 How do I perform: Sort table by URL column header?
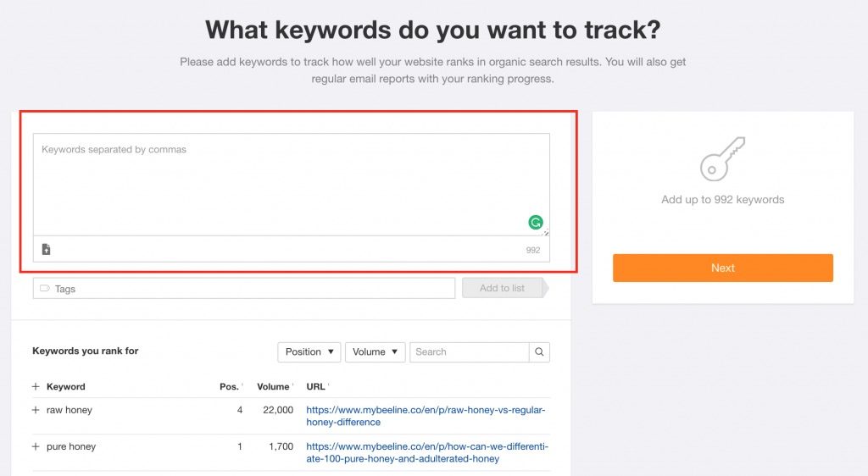point(316,387)
